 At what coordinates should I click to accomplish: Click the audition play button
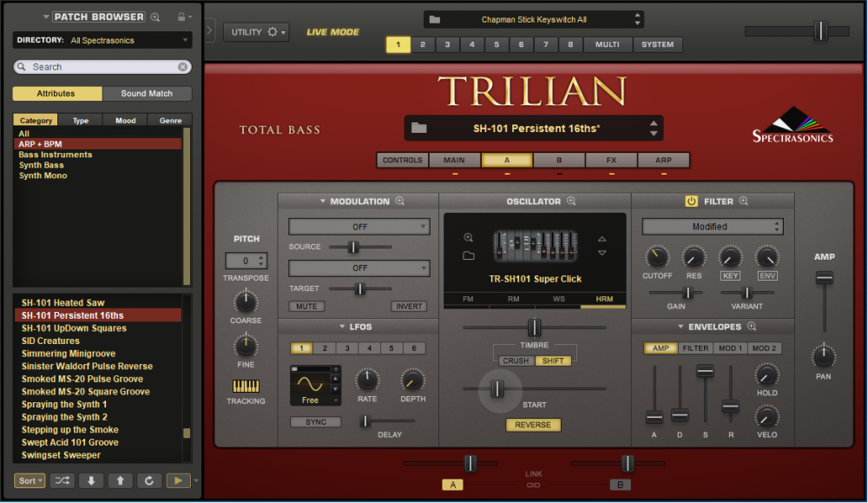pos(178,480)
